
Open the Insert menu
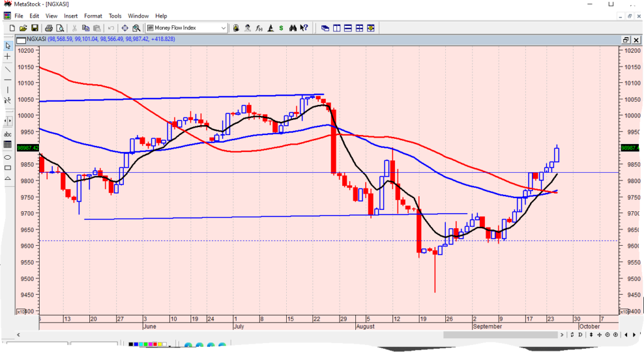pyautogui.click(x=70, y=16)
